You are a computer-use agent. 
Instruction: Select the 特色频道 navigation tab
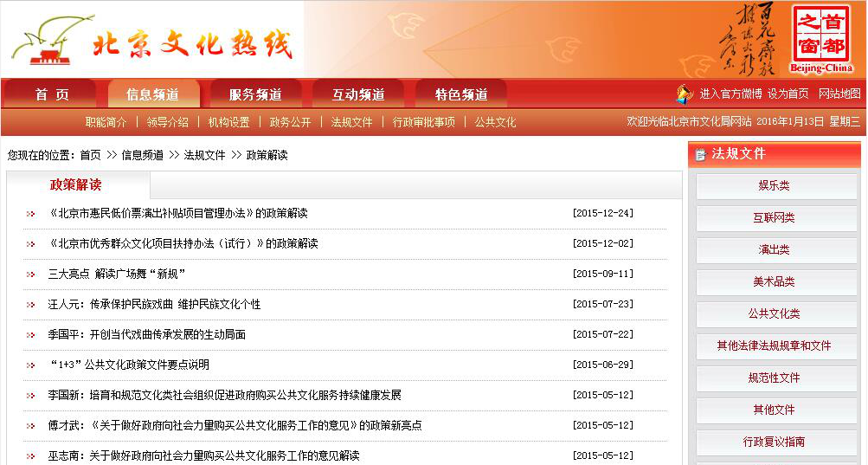461,94
